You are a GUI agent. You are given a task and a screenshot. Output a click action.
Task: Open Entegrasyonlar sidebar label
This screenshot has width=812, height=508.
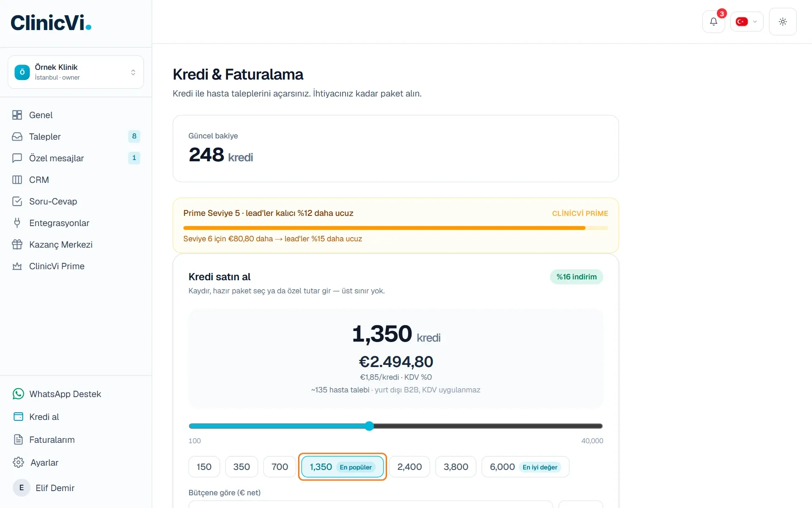point(59,223)
